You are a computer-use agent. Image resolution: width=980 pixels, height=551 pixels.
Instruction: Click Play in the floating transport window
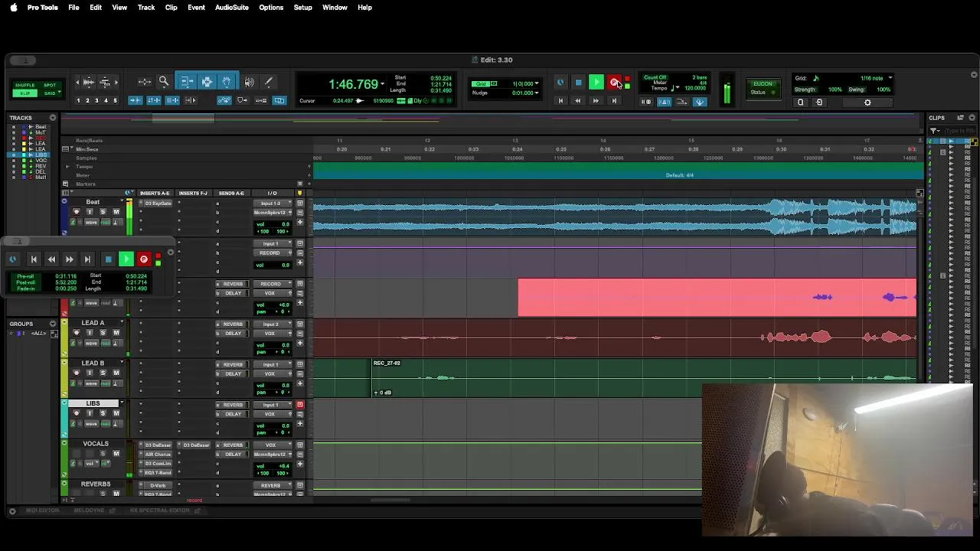click(126, 259)
